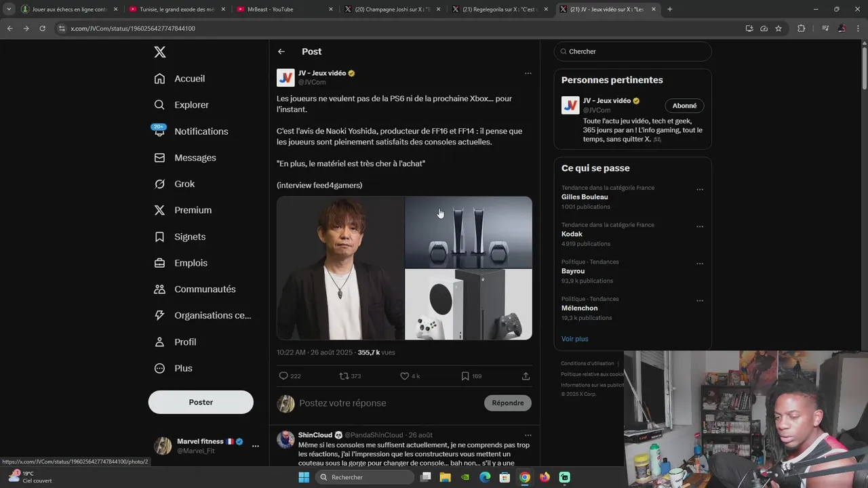Bookmark this page with star icon

coord(778,28)
